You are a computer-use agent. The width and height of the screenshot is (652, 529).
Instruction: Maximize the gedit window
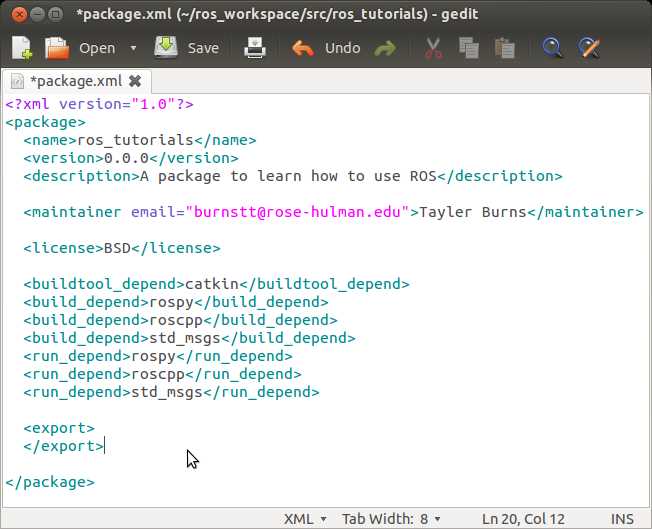click(x=55, y=15)
